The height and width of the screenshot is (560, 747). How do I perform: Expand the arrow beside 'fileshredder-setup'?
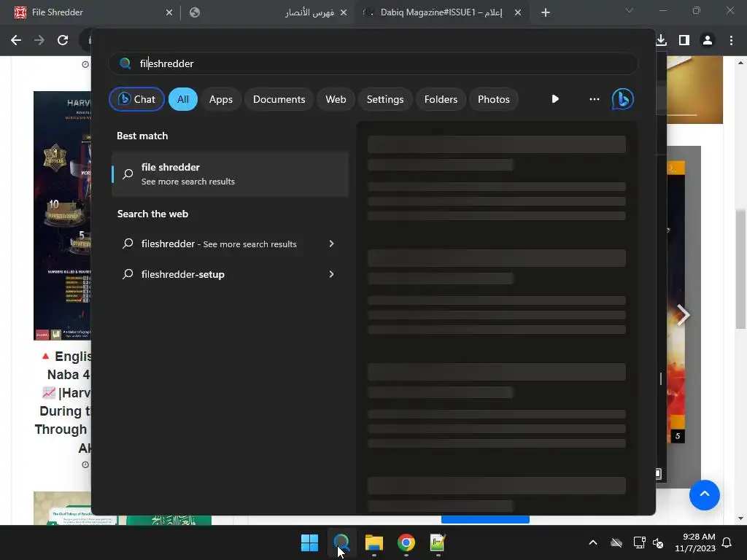point(332,274)
